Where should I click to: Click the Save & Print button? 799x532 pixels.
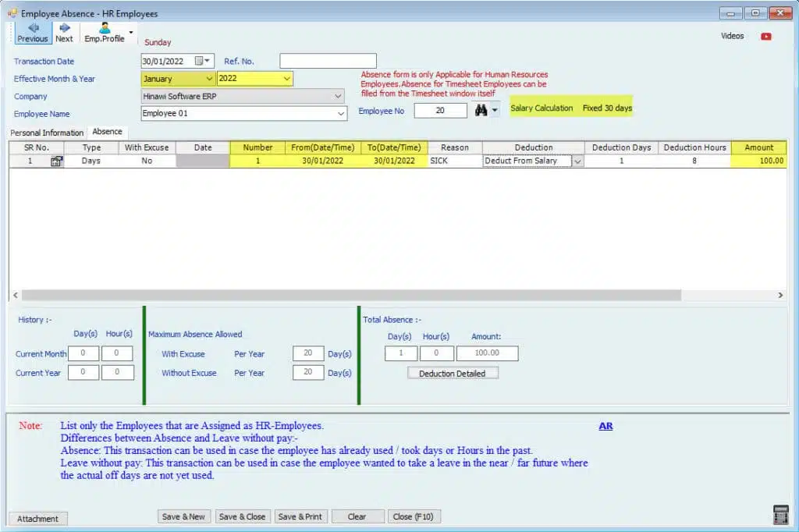tap(300, 516)
